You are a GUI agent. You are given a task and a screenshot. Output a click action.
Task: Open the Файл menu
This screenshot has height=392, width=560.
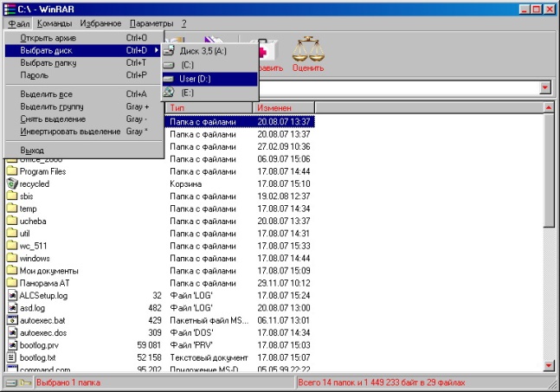coord(18,23)
